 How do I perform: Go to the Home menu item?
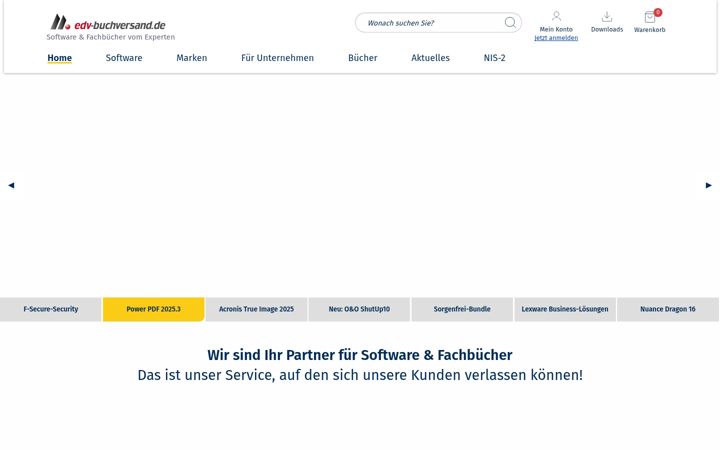pos(60,58)
